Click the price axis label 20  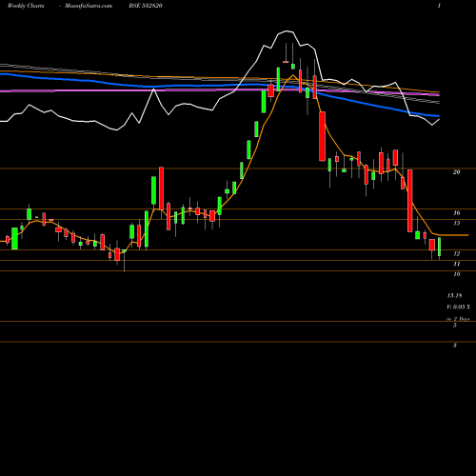point(456,172)
